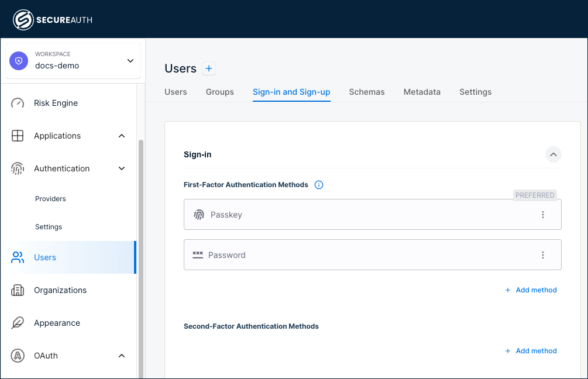Viewport: 588px width, 379px height.
Task: Switch to the Schemas tab
Action: point(366,92)
